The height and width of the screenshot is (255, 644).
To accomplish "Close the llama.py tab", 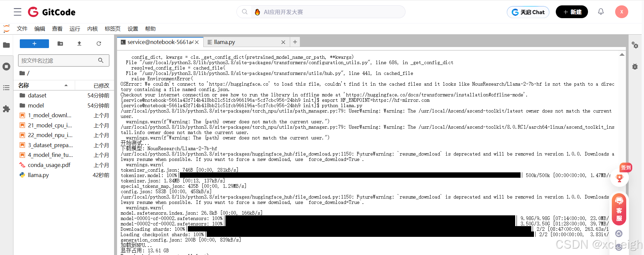I will [x=283, y=42].
